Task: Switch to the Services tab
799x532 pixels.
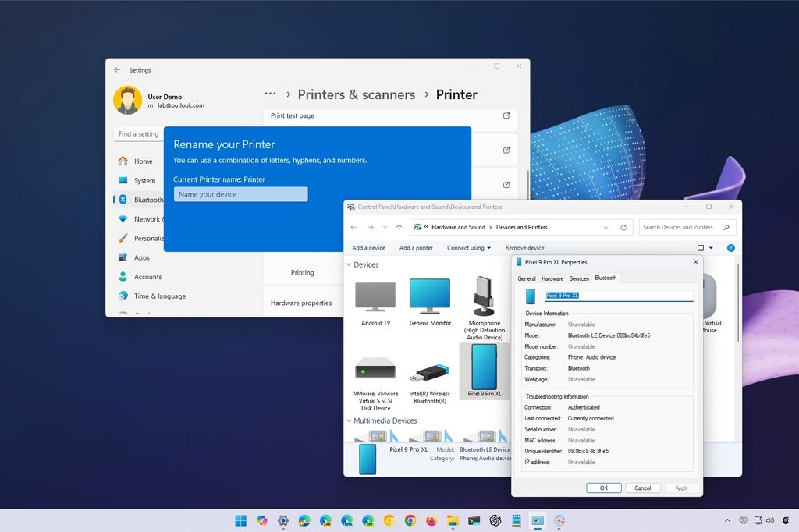Action: click(x=580, y=278)
